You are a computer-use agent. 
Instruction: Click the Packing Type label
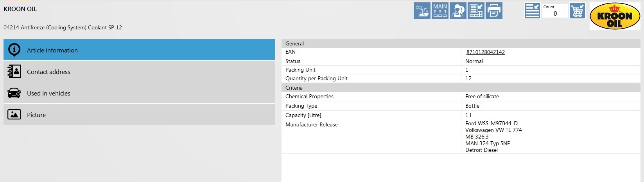click(301, 106)
